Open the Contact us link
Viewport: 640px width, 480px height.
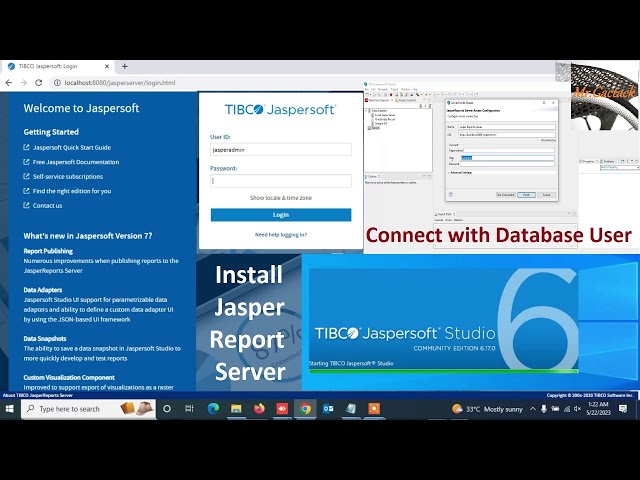coord(47,205)
